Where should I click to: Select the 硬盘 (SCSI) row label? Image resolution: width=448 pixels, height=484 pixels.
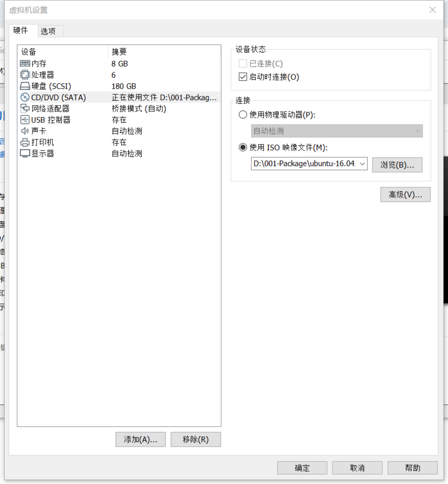coord(51,86)
